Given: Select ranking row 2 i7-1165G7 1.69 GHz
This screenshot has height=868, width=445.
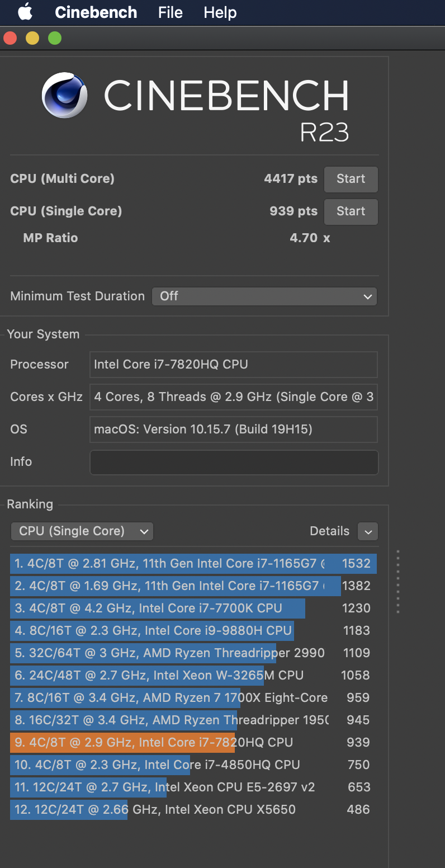Looking at the screenshot, I should 193,586.
